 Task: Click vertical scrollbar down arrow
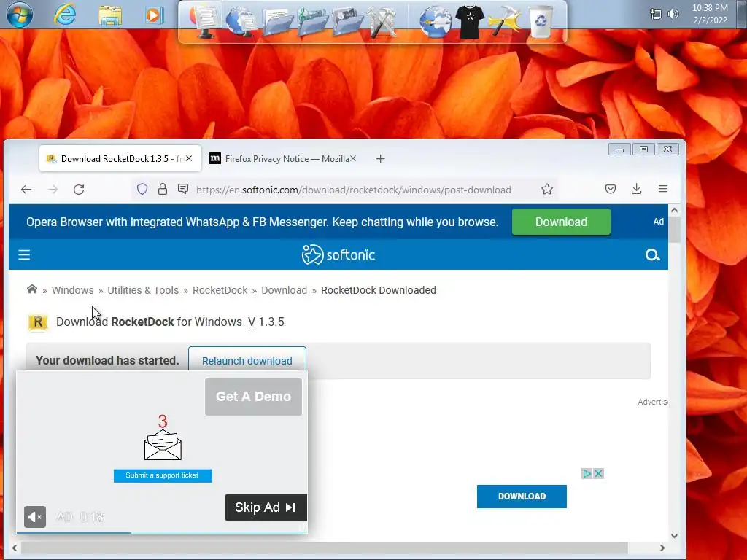click(x=674, y=536)
